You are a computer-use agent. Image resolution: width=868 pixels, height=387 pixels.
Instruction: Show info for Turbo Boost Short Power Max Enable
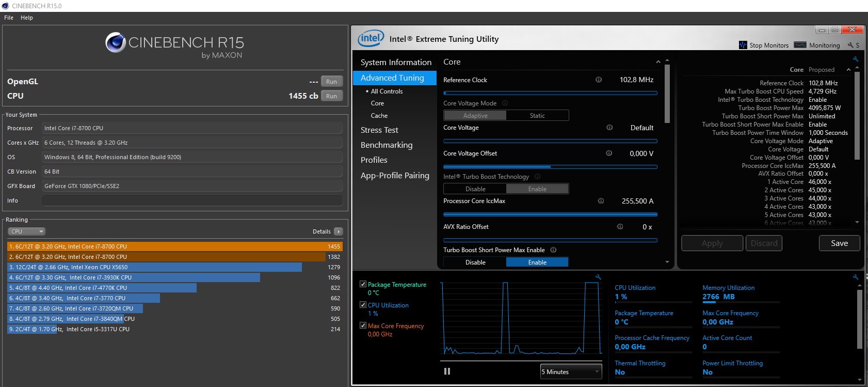553,250
